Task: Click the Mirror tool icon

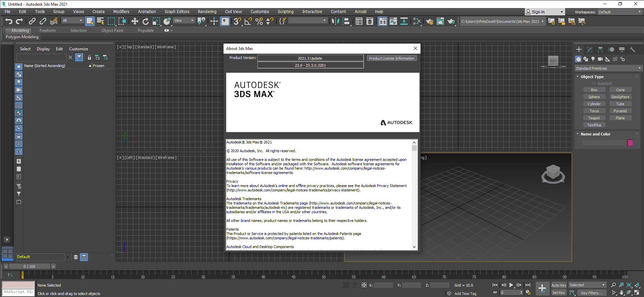Action: coord(335,21)
